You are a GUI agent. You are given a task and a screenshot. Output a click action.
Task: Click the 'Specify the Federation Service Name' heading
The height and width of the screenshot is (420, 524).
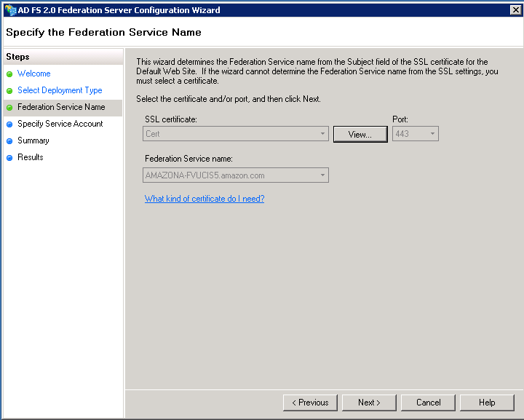103,33
